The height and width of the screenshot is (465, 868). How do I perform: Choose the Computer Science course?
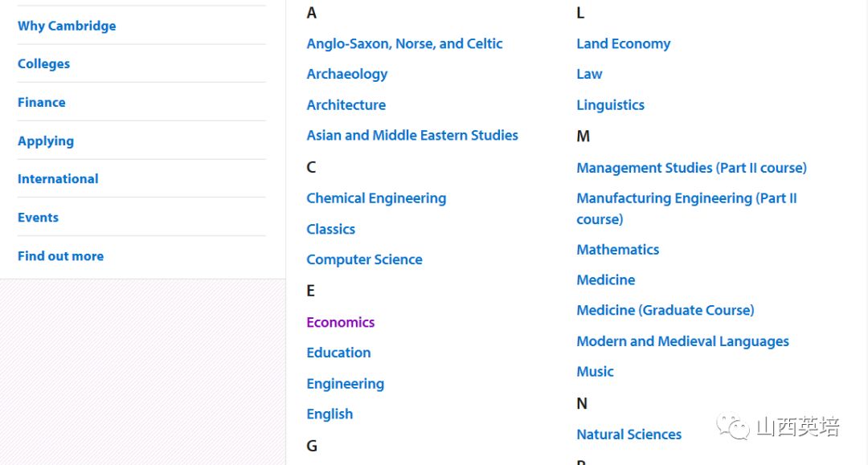(x=364, y=260)
